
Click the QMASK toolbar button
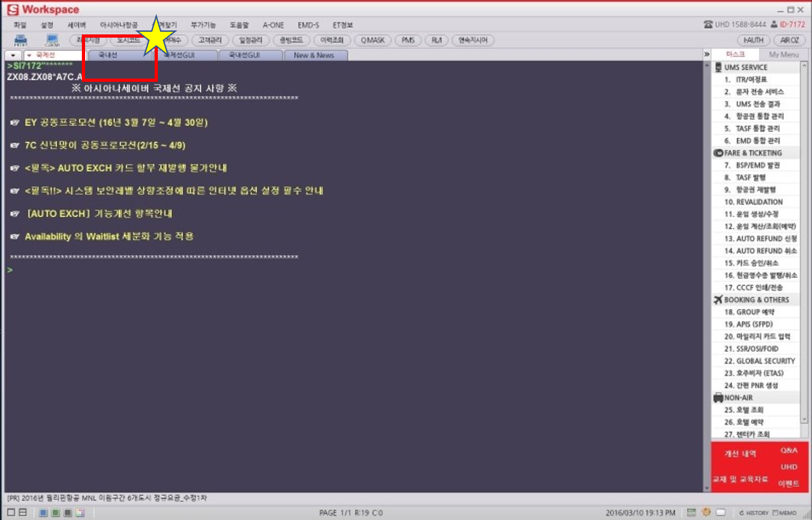(372, 40)
